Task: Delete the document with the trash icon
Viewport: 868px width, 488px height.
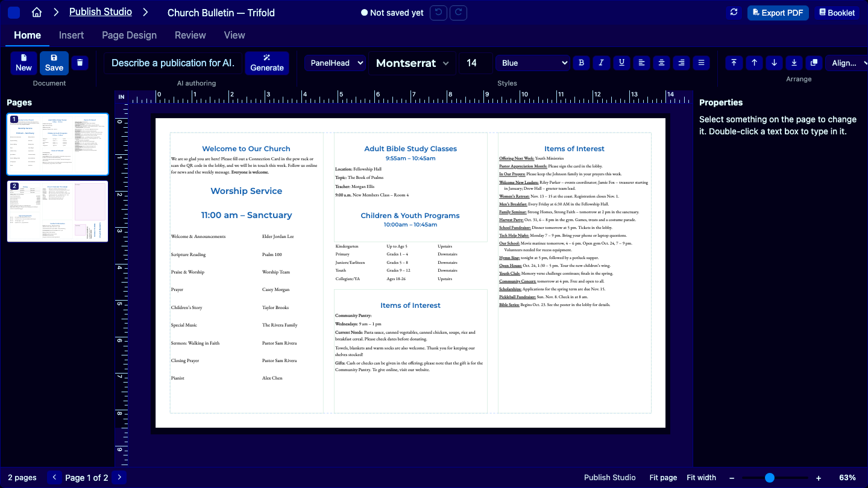Action: 80,63
